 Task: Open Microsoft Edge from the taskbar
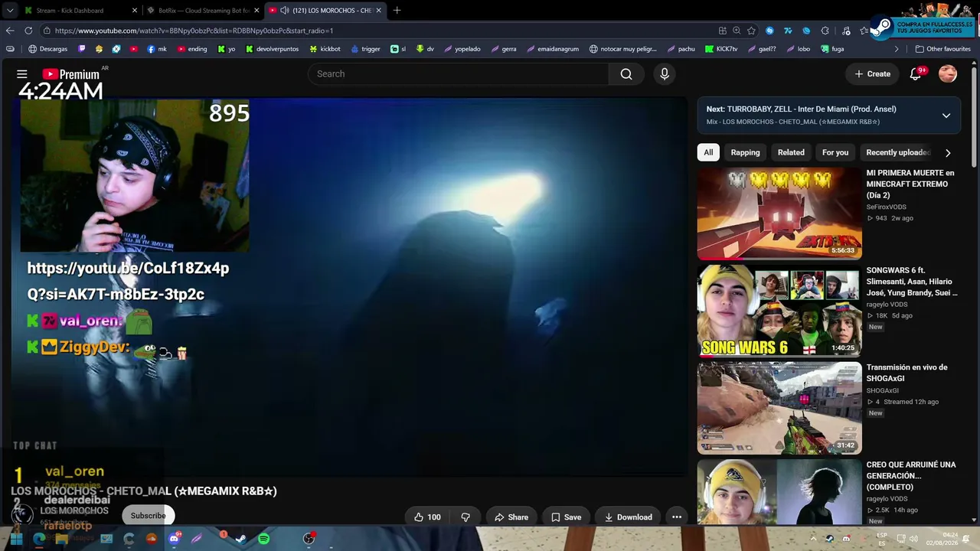pyautogui.click(x=39, y=539)
